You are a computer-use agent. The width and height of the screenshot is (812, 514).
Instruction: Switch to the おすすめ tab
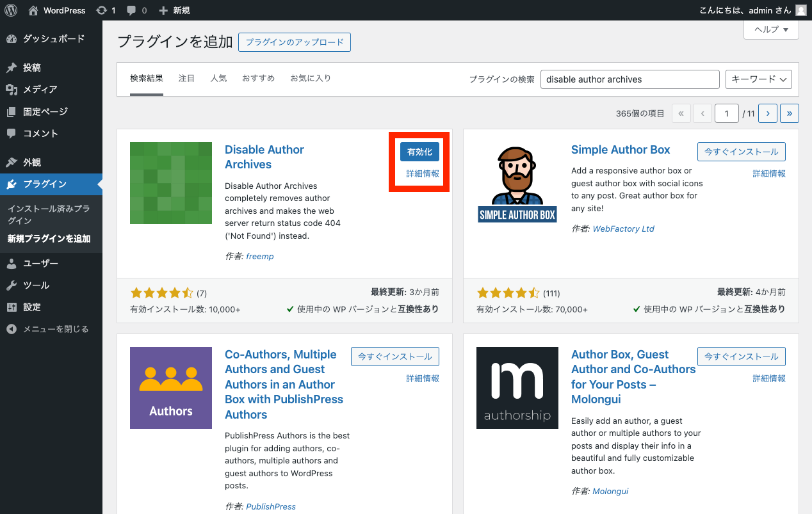point(259,79)
